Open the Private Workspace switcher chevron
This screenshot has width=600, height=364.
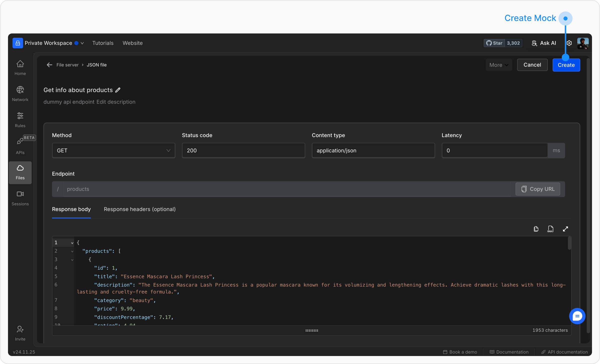(82, 43)
